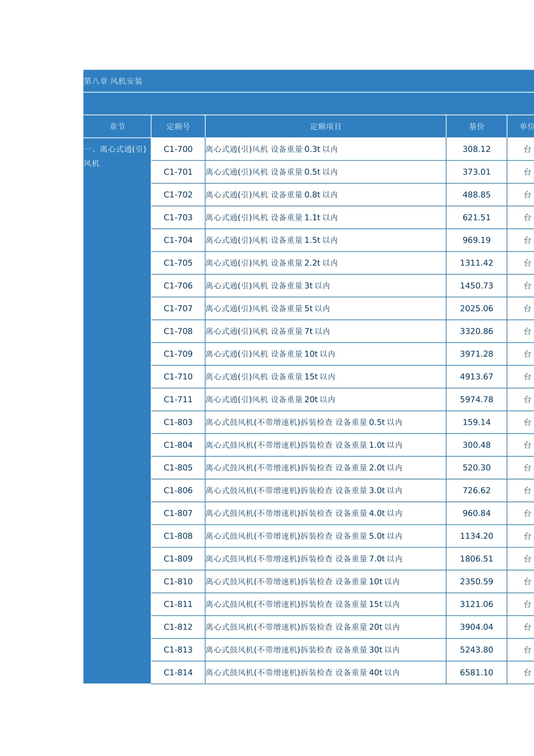Click quota number C1-708
Screen dimensions: 534x756
178,331
